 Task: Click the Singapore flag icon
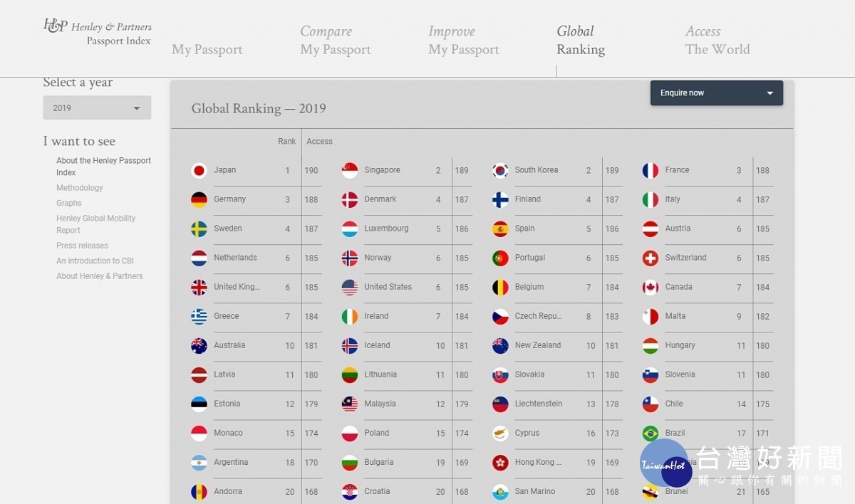[350, 171]
